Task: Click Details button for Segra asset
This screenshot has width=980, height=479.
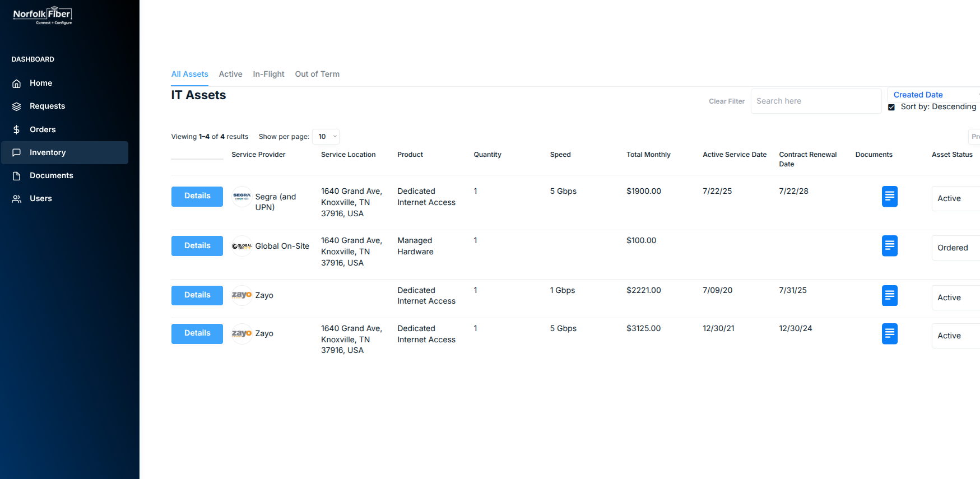Action: (x=197, y=196)
